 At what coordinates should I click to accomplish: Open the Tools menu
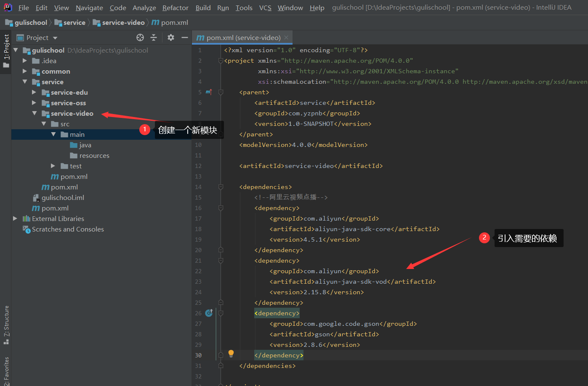pyautogui.click(x=244, y=8)
